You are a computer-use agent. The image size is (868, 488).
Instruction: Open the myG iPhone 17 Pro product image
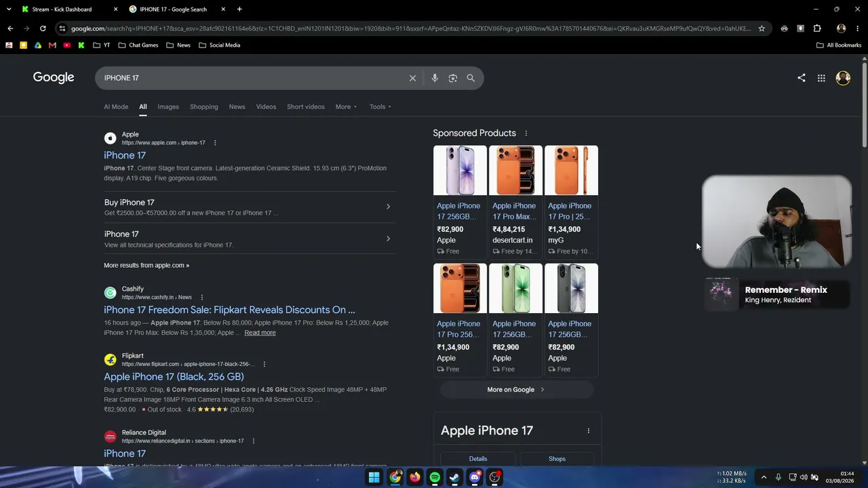[571, 171]
